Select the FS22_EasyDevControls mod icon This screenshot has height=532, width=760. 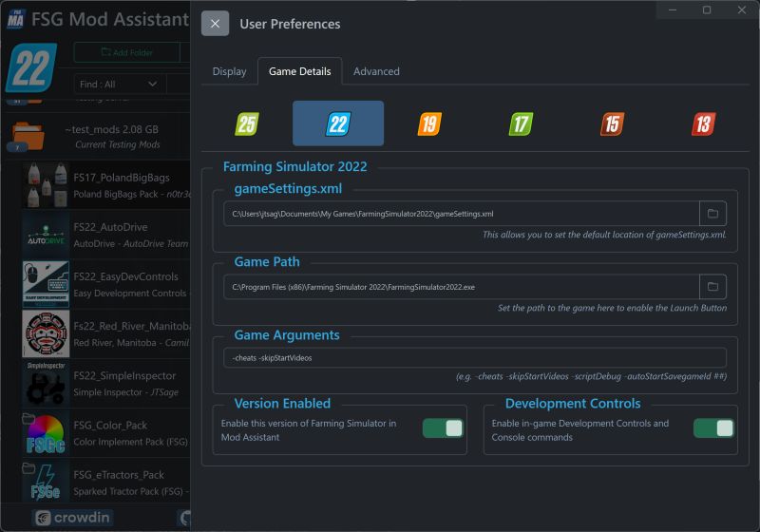coord(46,284)
